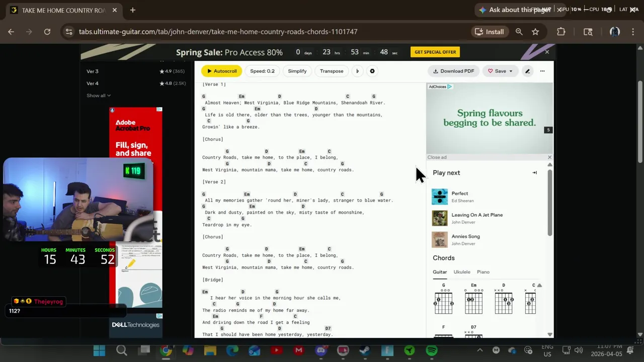Screen dimensions: 644x362
Task: Close the TAKE ME HOME COUNTRY ROADS tab
Action: pos(115,10)
